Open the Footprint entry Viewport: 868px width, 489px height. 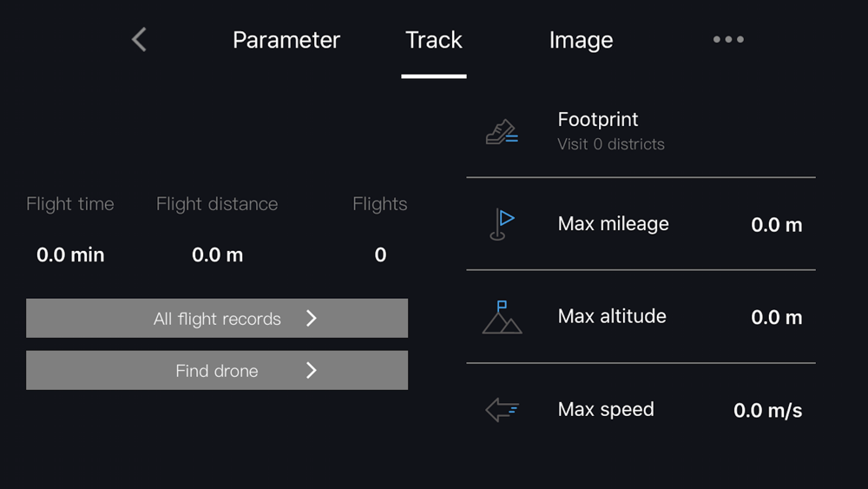[x=598, y=120]
